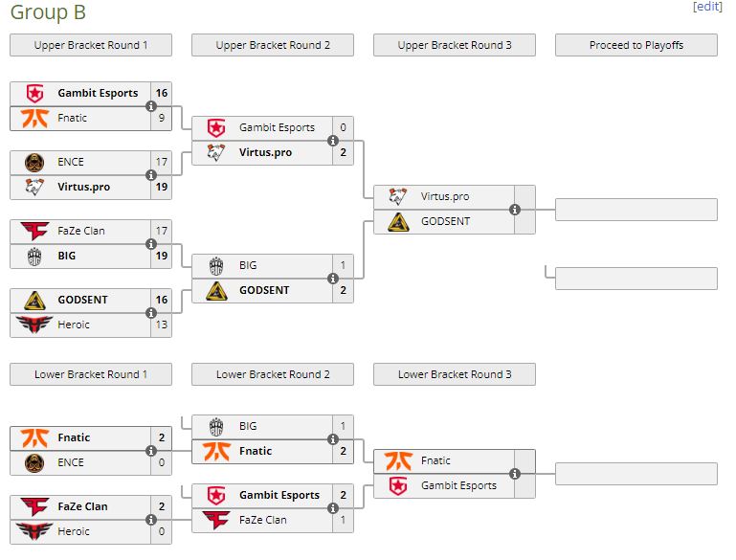
Task: Click the Heroic logo in Upper Round 1
Action: pyautogui.click(x=34, y=325)
